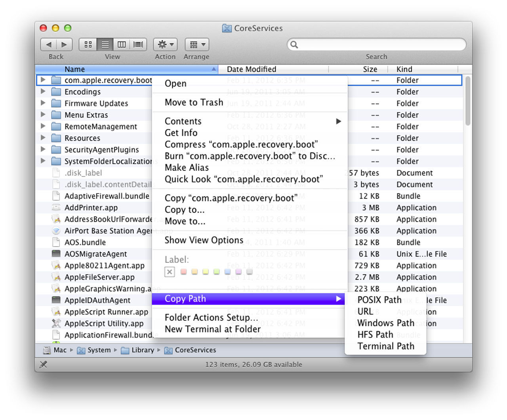
Task: Switch to column view mode
Action: pos(122,44)
